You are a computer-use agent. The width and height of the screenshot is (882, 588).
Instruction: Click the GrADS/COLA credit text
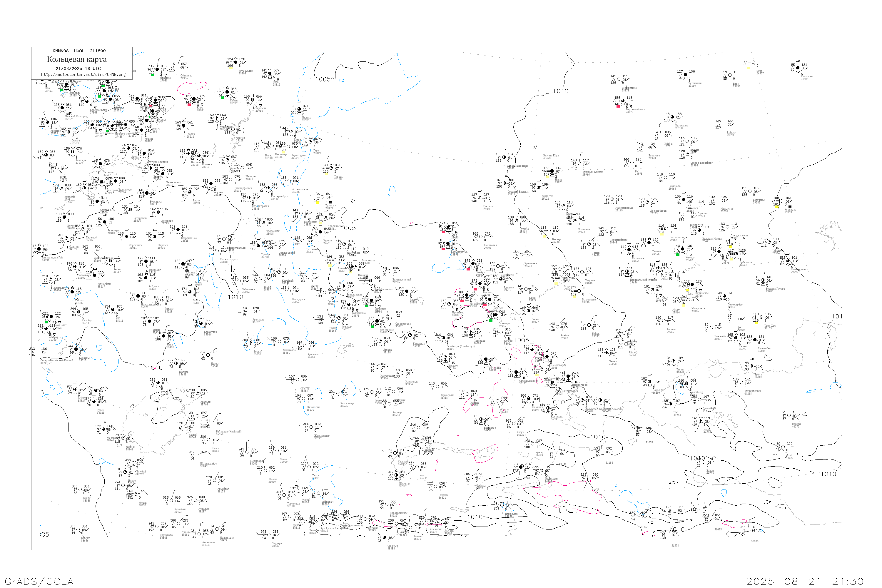click(x=39, y=581)
